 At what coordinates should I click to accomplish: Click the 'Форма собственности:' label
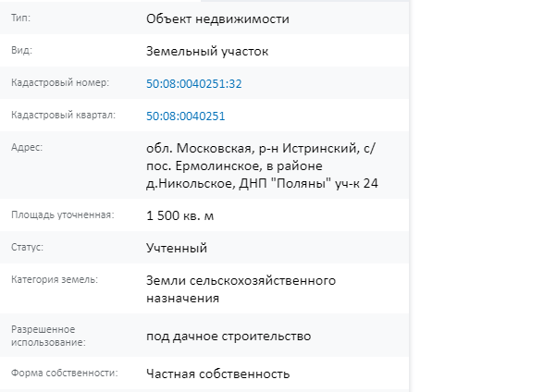coord(65,373)
